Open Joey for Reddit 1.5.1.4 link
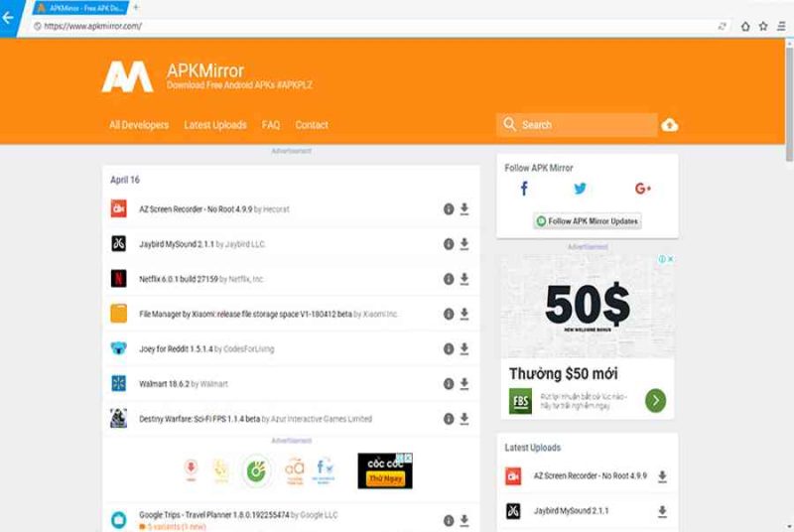The height and width of the screenshot is (532, 794). coord(176,348)
